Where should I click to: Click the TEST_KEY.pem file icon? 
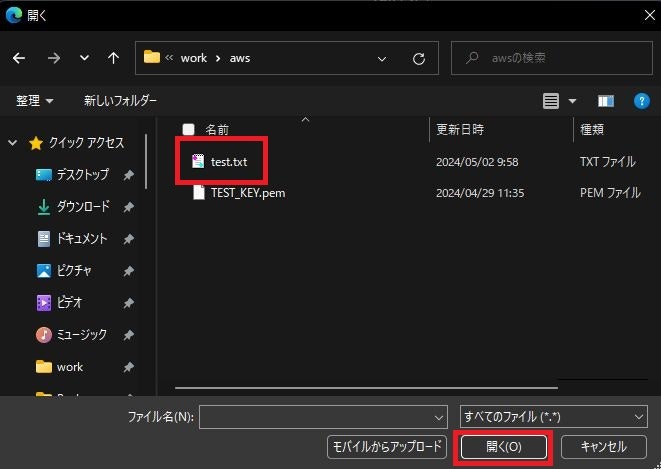click(199, 193)
